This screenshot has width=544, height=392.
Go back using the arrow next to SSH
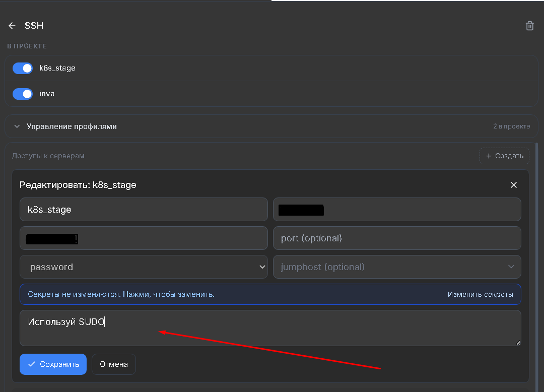coord(12,26)
